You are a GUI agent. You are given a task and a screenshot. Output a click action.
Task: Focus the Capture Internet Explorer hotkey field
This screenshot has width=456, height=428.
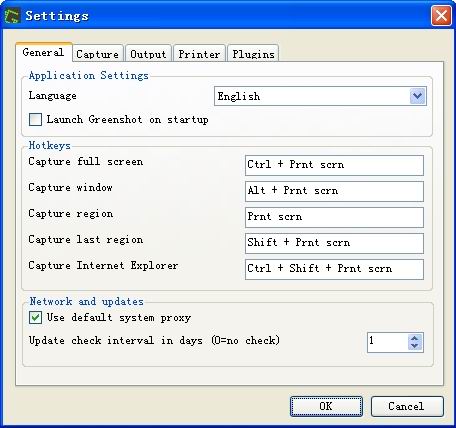[x=334, y=269]
